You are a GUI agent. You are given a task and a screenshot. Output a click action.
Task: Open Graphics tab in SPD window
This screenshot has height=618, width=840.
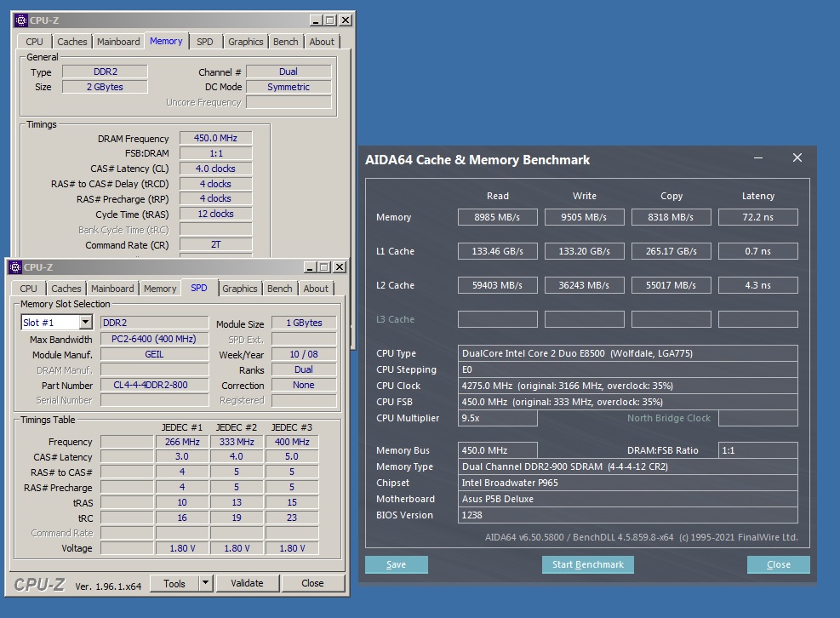point(239,289)
